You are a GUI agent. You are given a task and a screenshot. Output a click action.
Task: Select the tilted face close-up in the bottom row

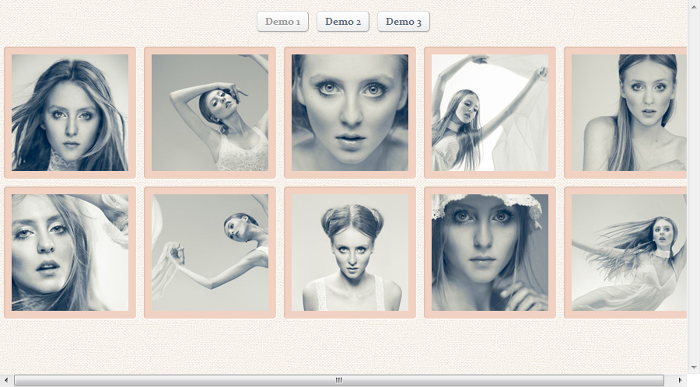(70, 253)
